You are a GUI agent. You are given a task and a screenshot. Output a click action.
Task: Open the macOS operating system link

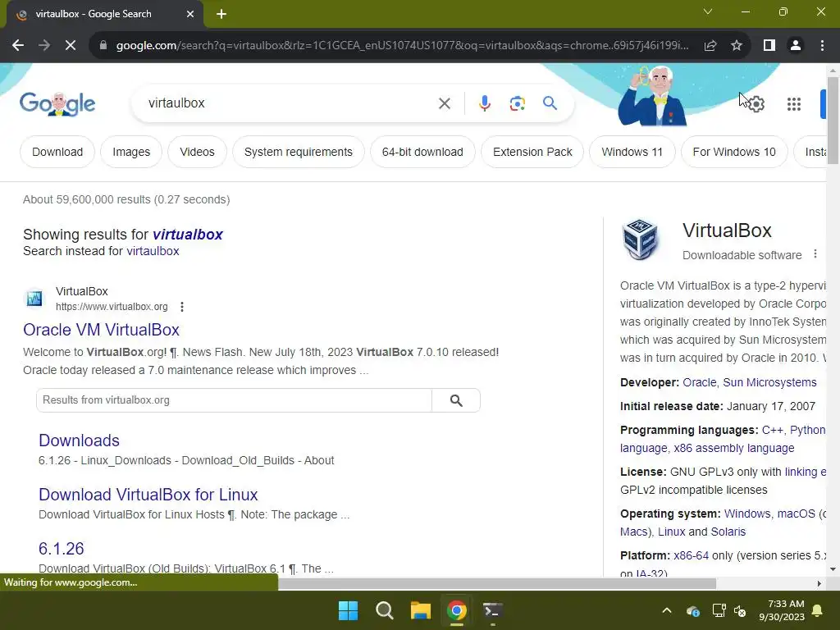tap(796, 514)
